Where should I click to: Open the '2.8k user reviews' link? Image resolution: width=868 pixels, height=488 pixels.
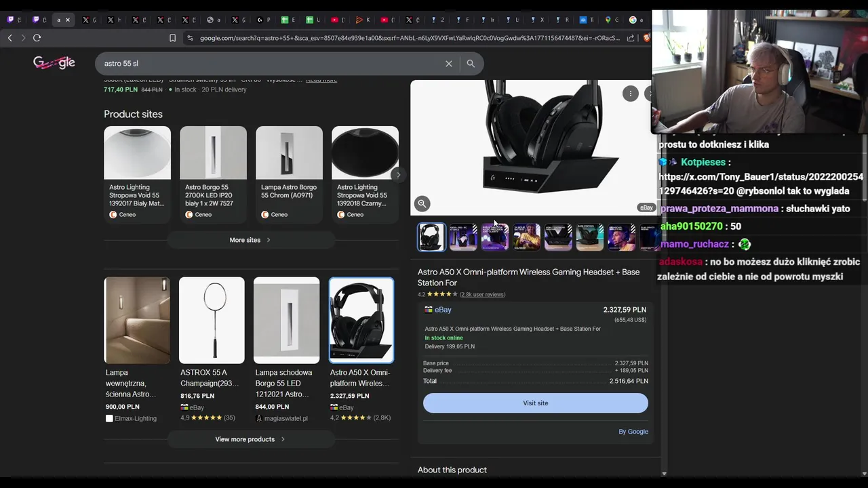pos(482,295)
